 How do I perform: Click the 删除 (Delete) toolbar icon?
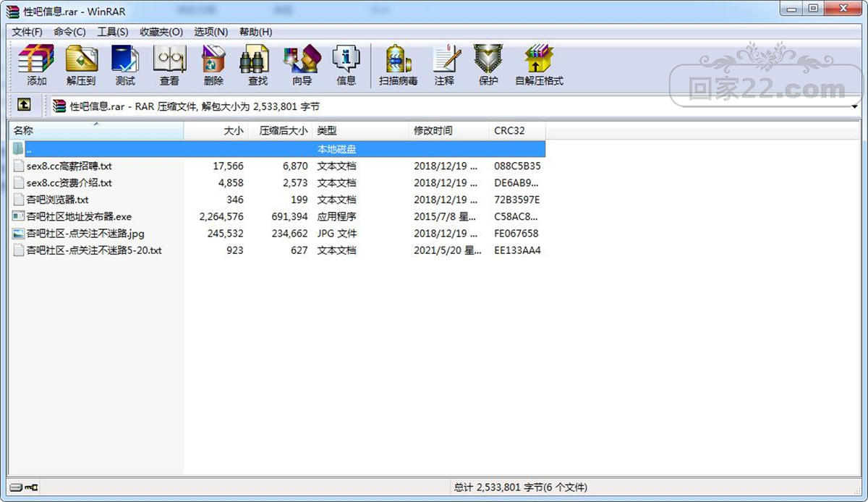coord(213,59)
